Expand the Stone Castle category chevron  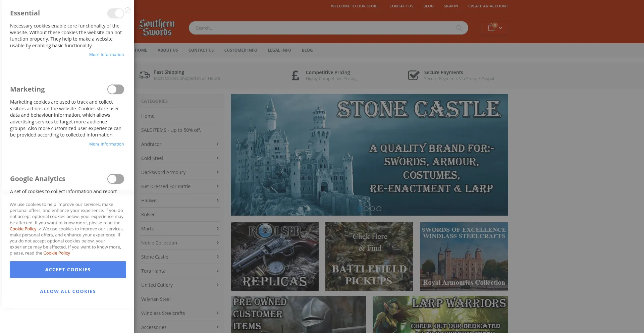tap(218, 257)
